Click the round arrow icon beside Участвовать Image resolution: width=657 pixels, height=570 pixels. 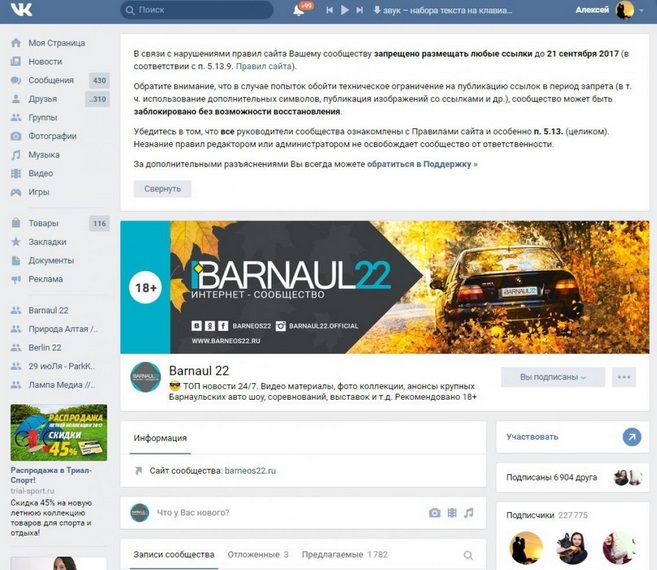coord(631,437)
